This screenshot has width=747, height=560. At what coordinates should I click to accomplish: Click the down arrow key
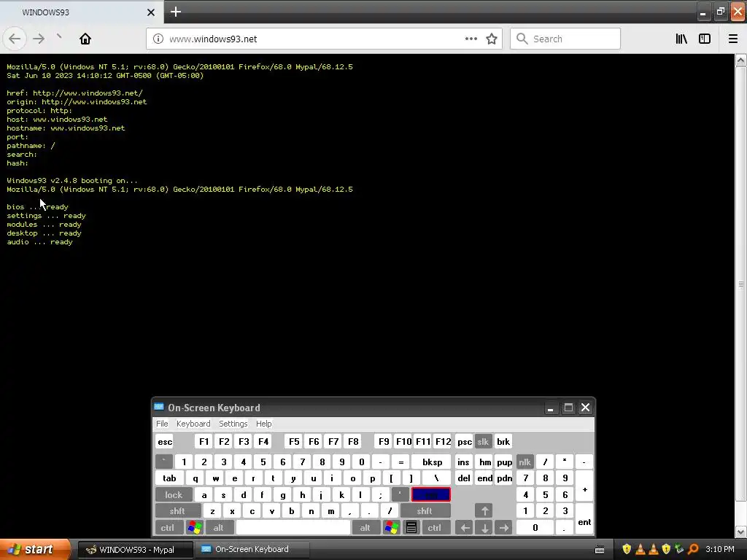coord(484,528)
